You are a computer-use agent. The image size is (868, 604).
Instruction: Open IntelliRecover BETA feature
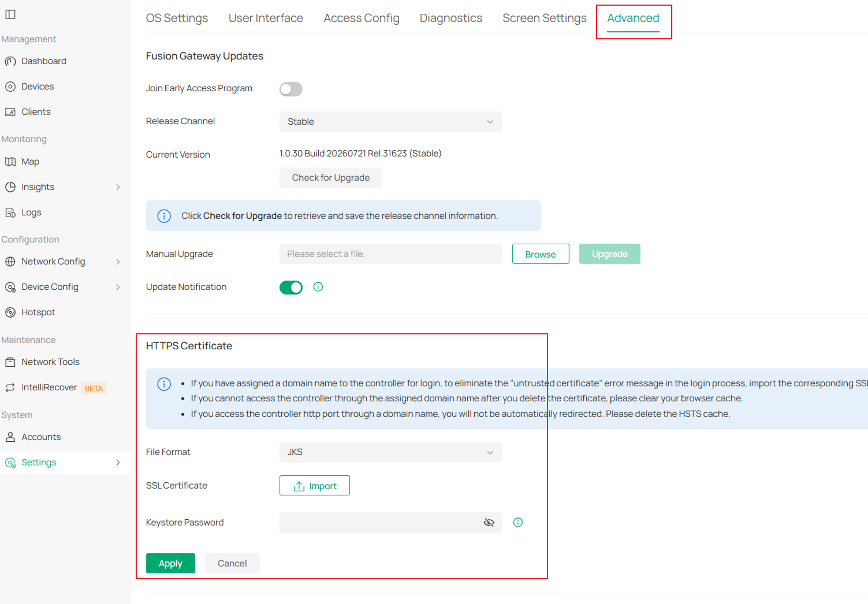(x=56, y=388)
